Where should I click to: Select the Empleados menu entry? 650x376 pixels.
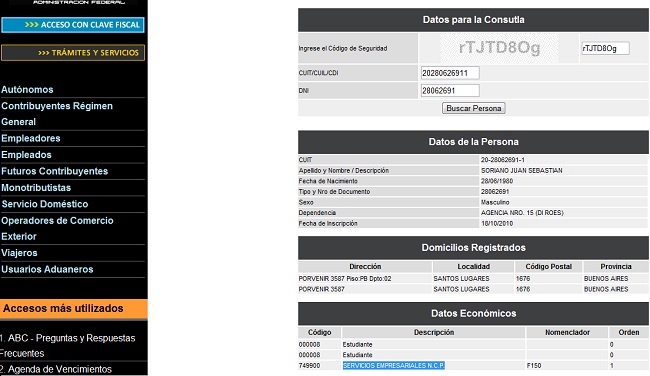(x=27, y=155)
